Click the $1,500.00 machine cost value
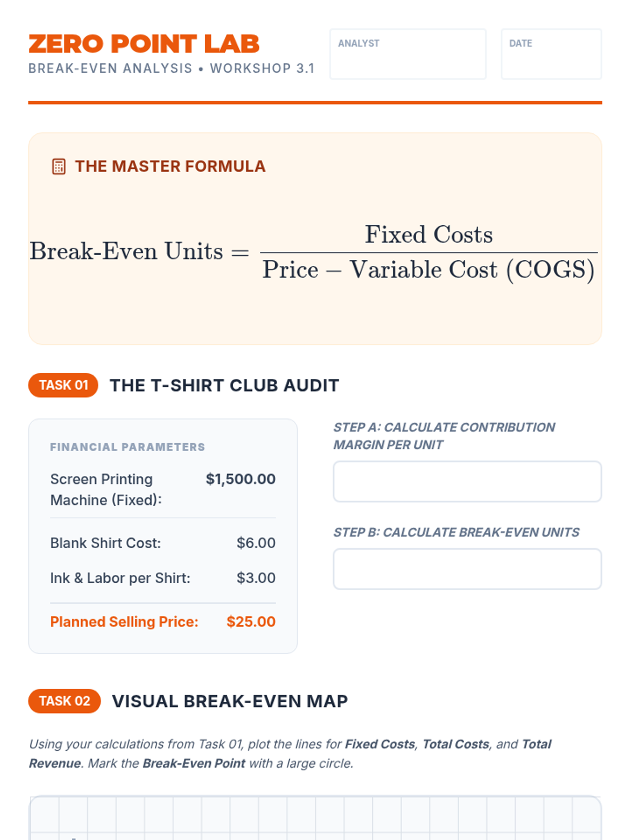 click(x=240, y=479)
